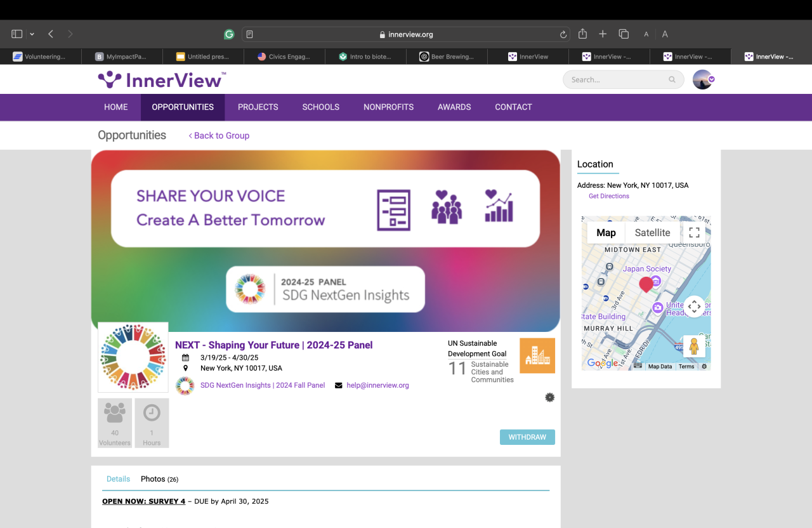Screen dimensions: 812x528
Task: Click the location pin icon by the address
Action: tap(186, 368)
